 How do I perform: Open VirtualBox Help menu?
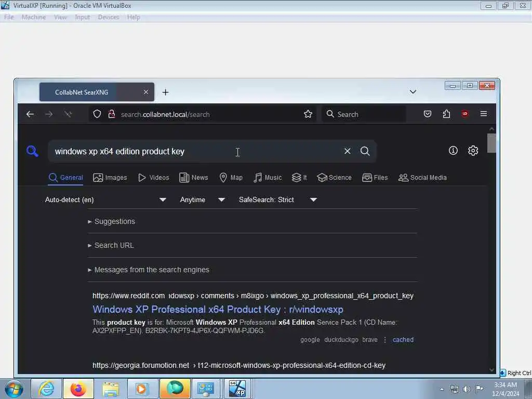point(134,17)
